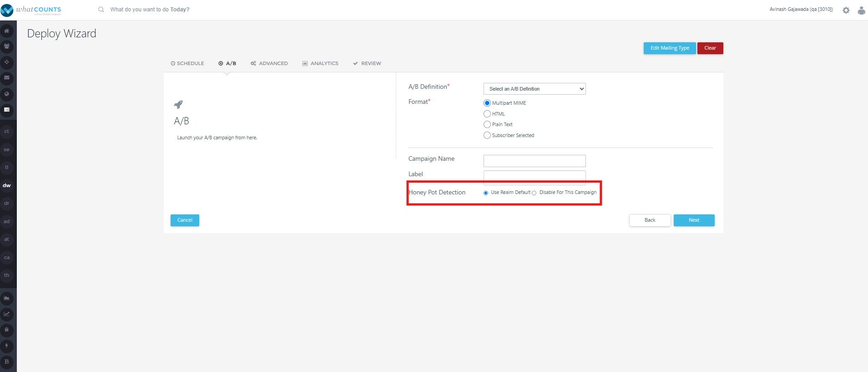Viewport: 868px width, 372px height.
Task: Click the Next button
Action: (x=694, y=220)
